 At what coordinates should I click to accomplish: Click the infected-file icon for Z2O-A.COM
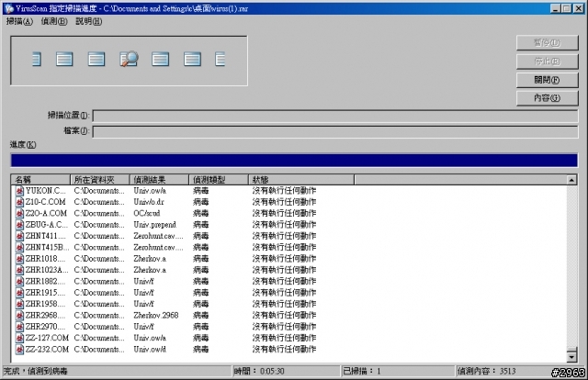point(19,213)
